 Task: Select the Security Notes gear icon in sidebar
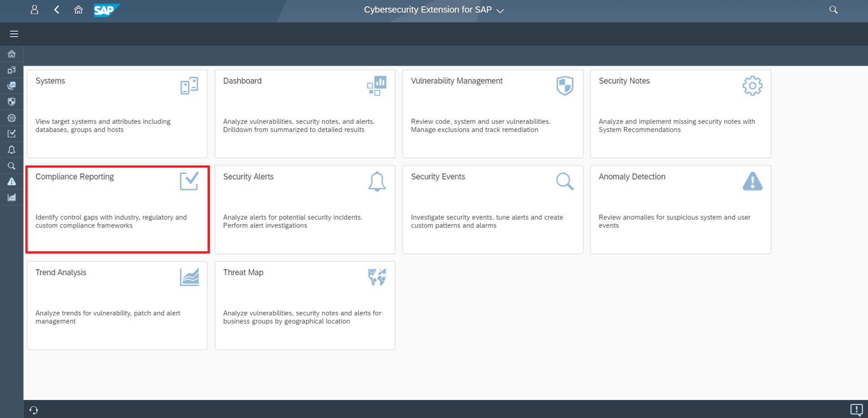coord(11,117)
